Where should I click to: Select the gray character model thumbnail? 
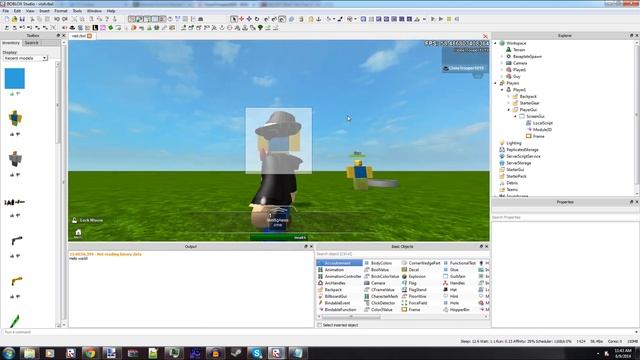[15, 158]
